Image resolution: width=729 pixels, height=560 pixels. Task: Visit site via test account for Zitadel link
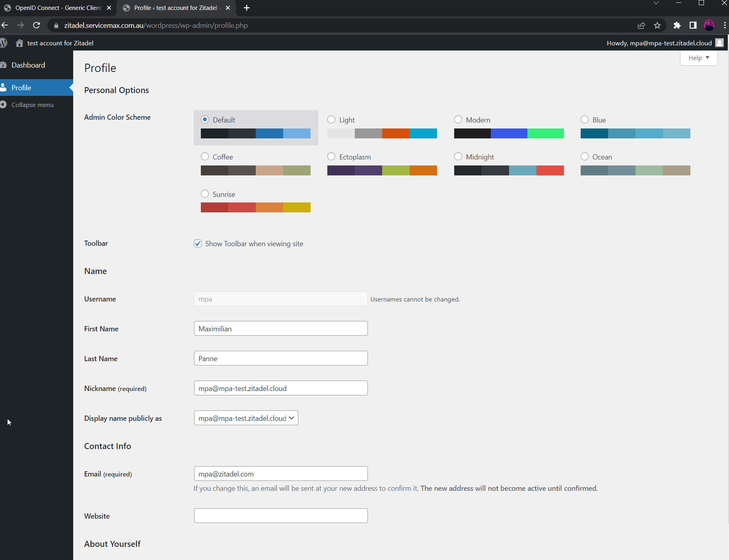pos(60,43)
